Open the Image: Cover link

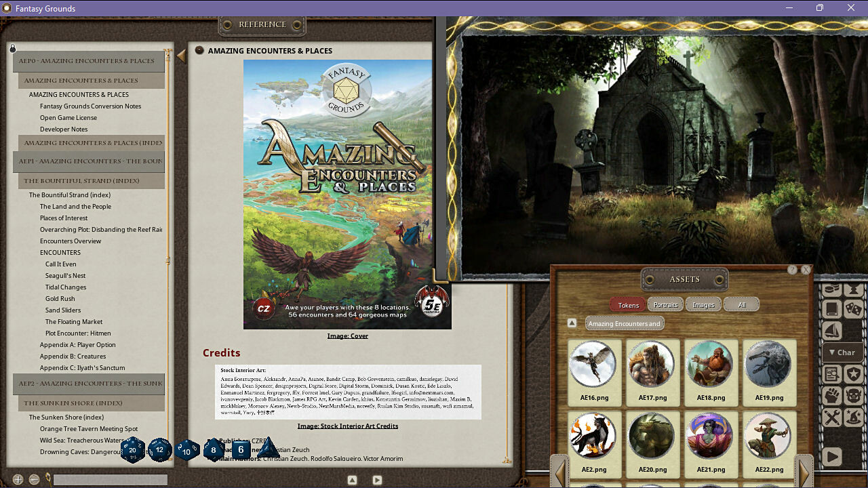point(347,335)
